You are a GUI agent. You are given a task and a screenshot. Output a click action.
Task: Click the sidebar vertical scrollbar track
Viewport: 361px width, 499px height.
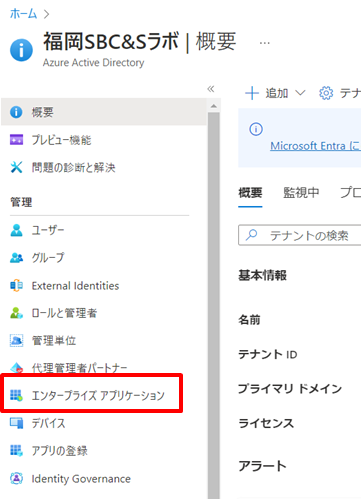click(214, 305)
